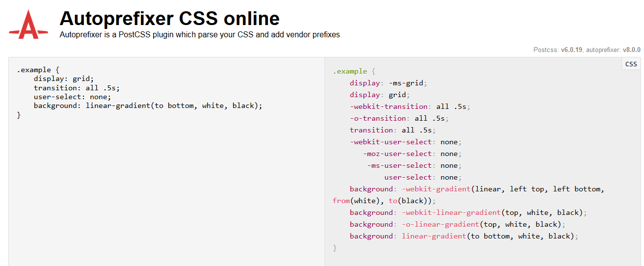Click the output unprefixed 'transition: all .5s;' line
This screenshot has height=266, width=644.
393,130
